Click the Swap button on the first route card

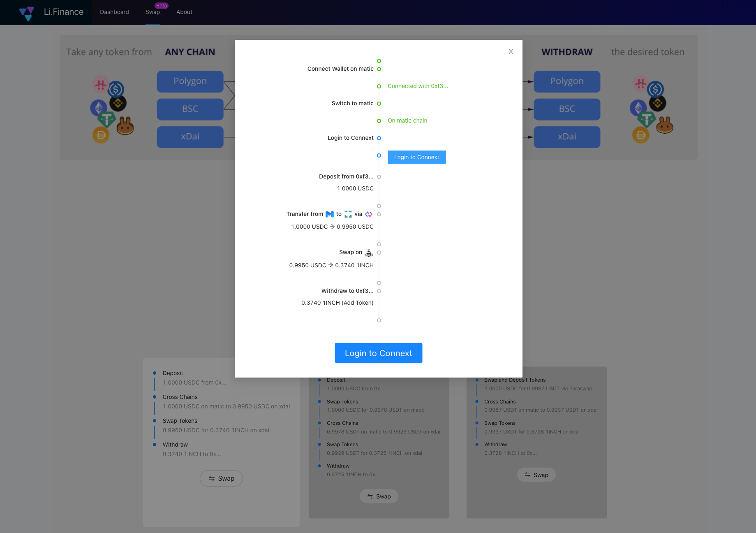tap(221, 478)
